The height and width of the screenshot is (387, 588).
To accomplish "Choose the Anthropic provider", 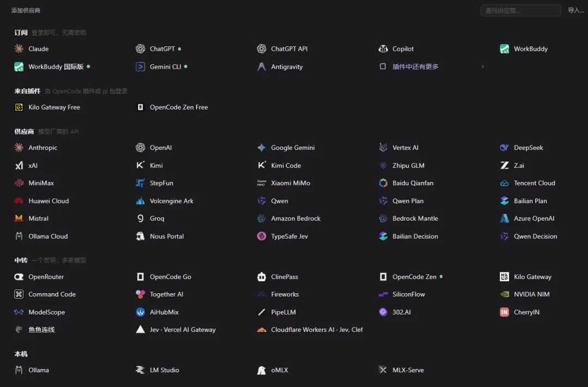I will coord(35,148).
